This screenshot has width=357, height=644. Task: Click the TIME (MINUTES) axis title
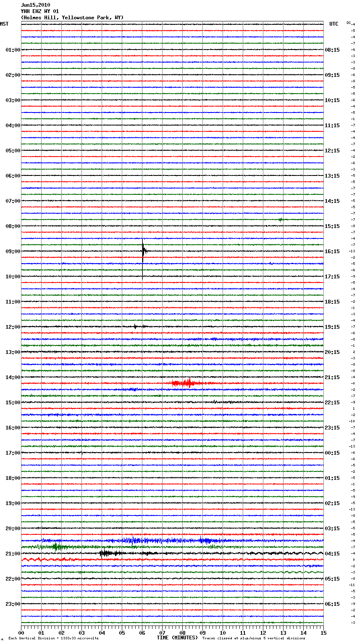point(177,638)
